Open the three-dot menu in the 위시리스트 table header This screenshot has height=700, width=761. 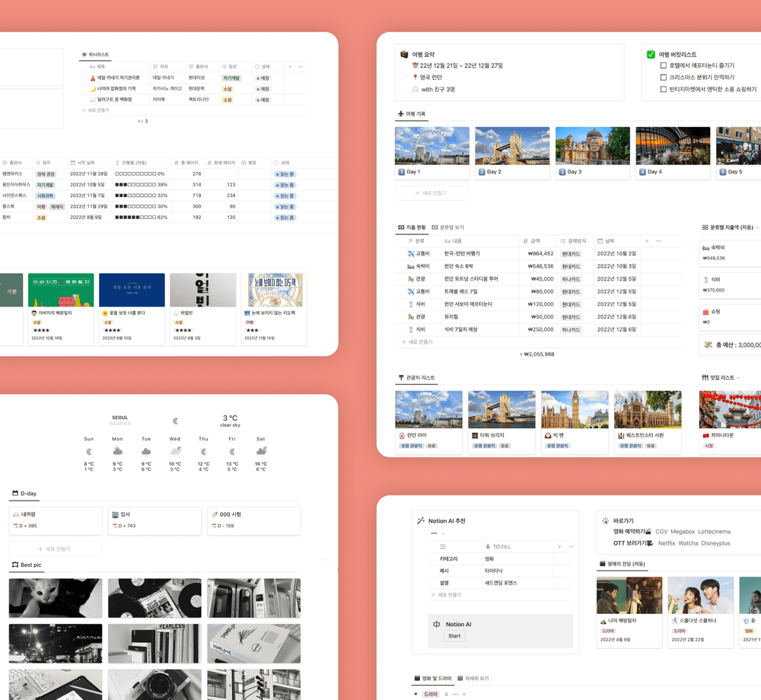coord(301,67)
